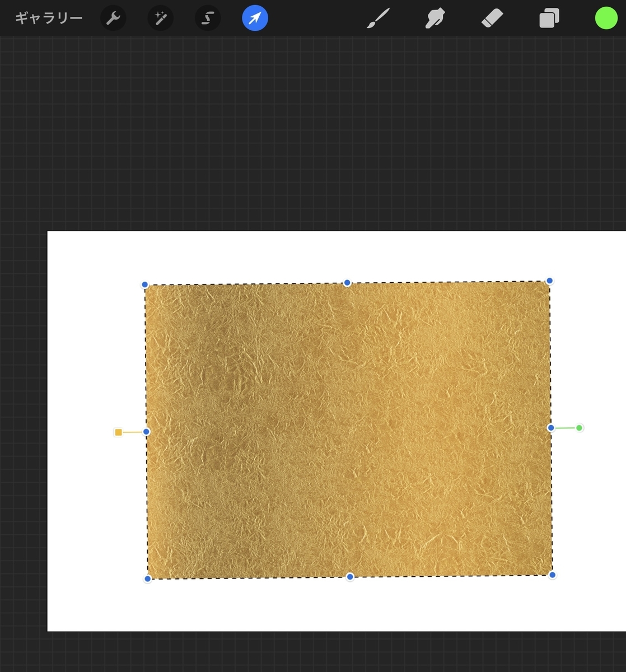Open the Actions wrench menu

tap(113, 17)
